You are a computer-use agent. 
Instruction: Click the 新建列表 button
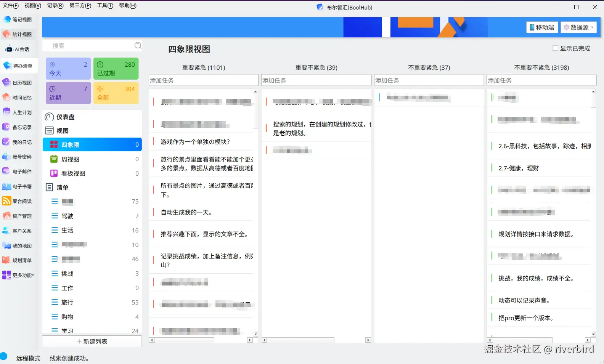(x=92, y=342)
